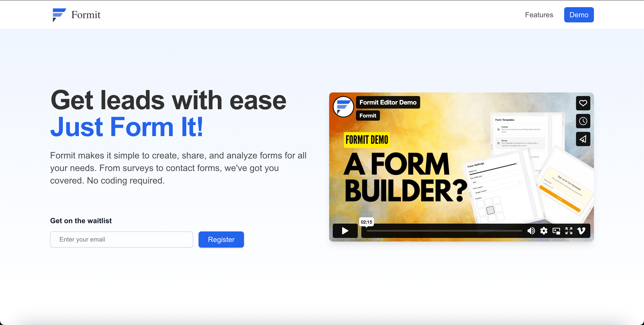Viewport: 644px width, 325px height.
Task: Click the Demo button
Action: 579,15
